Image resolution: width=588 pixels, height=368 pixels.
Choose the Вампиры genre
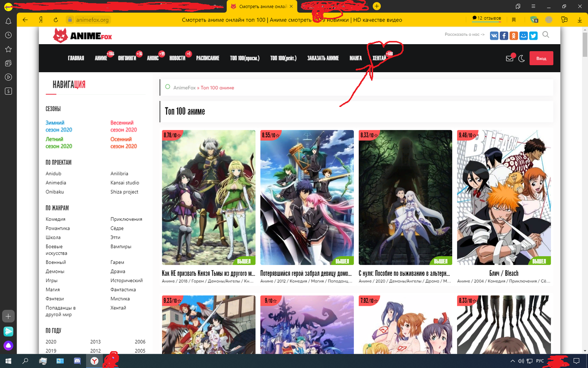(121, 246)
